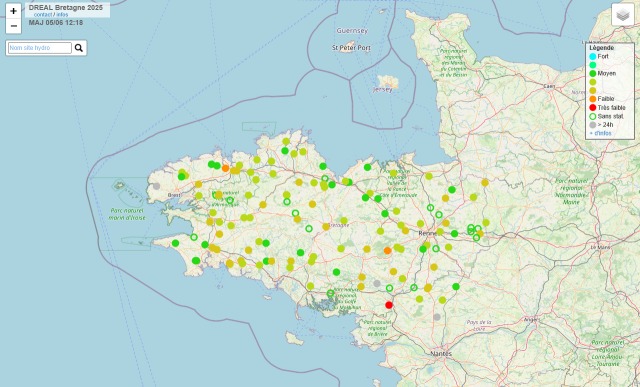Click the orange 'Faible' legend swatch
Image resolution: width=640 pixels, height=387 pixels.
coord(593,99)
